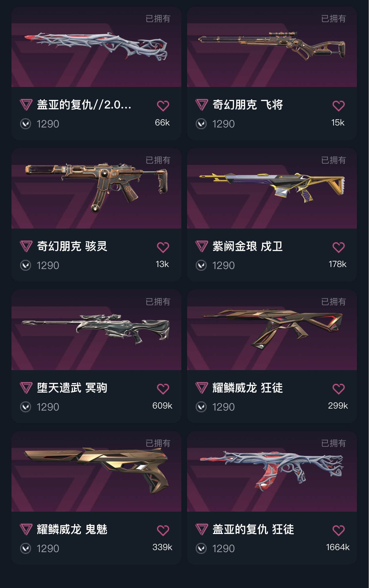This screenshot has width=369, height=588.
Task: Like the 盖亚的复仇//2.0 skin heart icon
Action: 163,106
